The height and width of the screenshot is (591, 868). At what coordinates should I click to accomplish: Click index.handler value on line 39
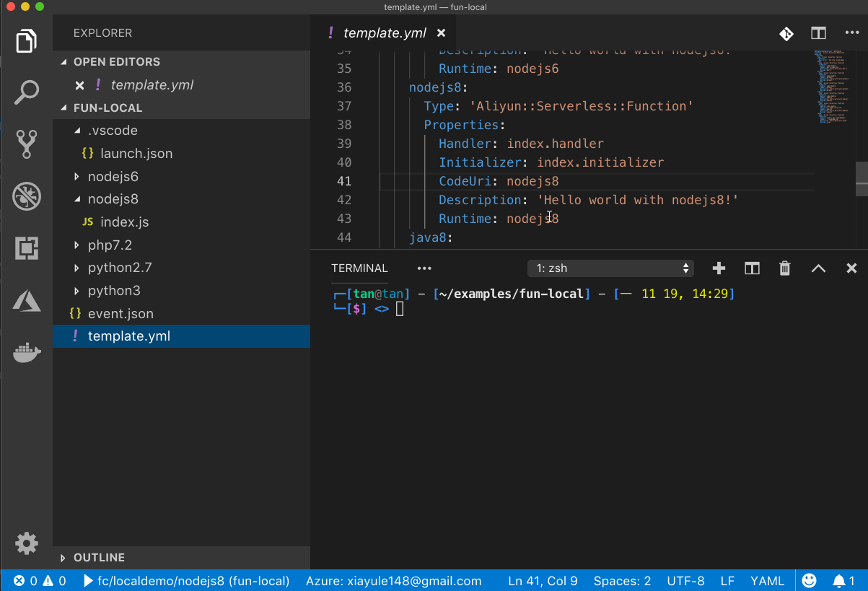click(556, 144)
